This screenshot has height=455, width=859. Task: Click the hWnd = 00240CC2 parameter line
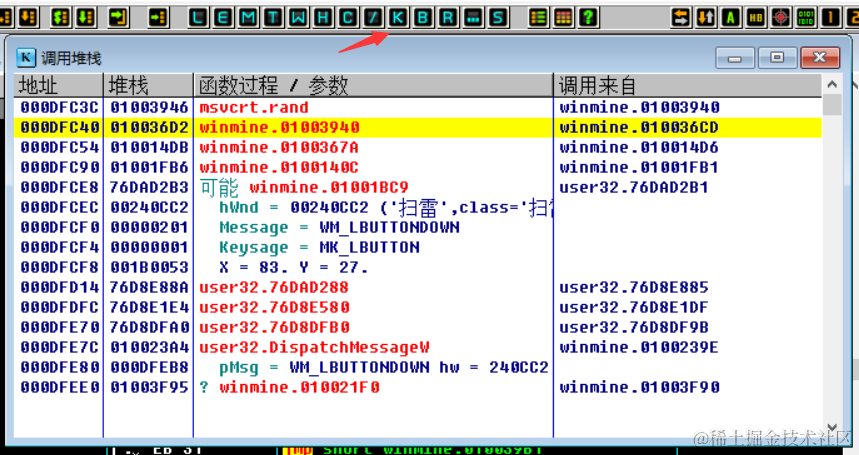coord(386,208)
